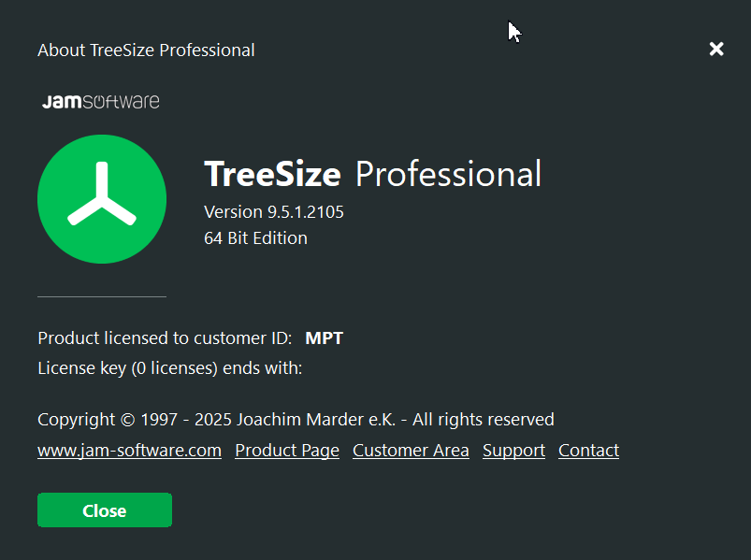Image resolution: width=751 pixels, height=560 pixels.
Task: Dismiss the dialog with the X icon
Action: pyautogui.click(x=716, y=49)
